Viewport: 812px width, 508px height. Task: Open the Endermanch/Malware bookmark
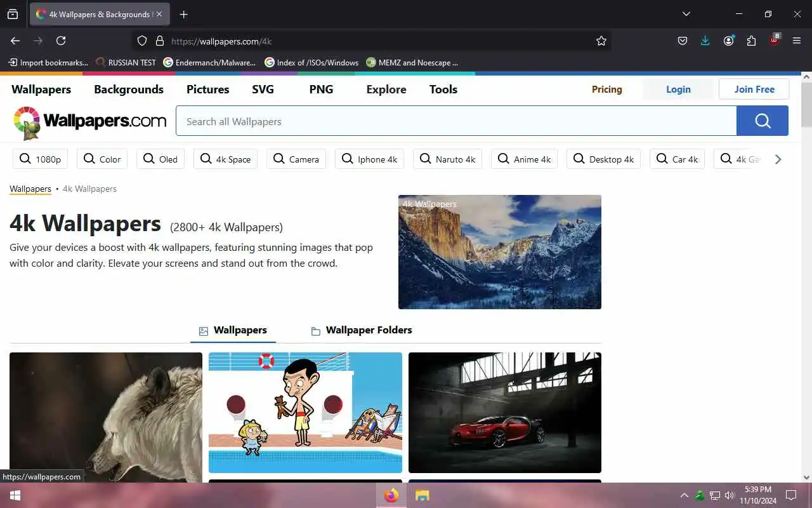[209, 62]
